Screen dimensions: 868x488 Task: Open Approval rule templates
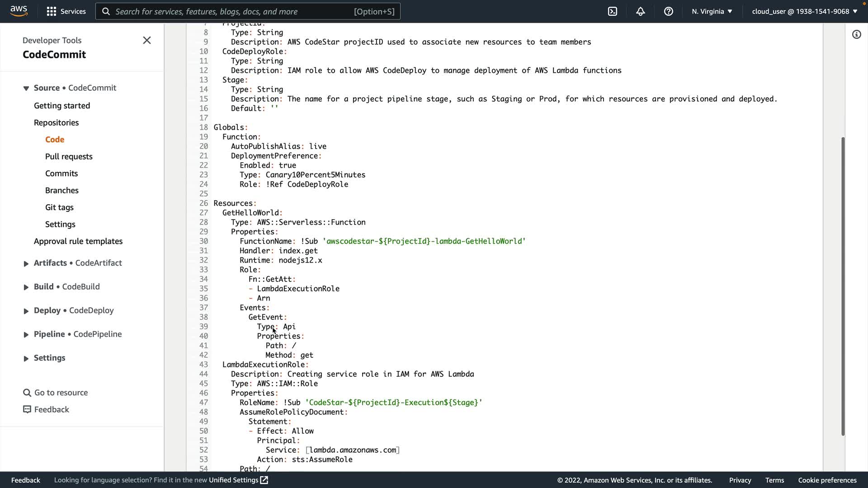coord(78,241)
